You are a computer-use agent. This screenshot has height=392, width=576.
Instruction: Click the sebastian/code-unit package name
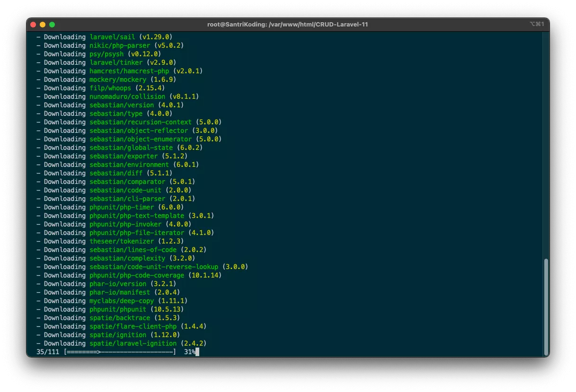pyautogui.click(x=125, y=190)
